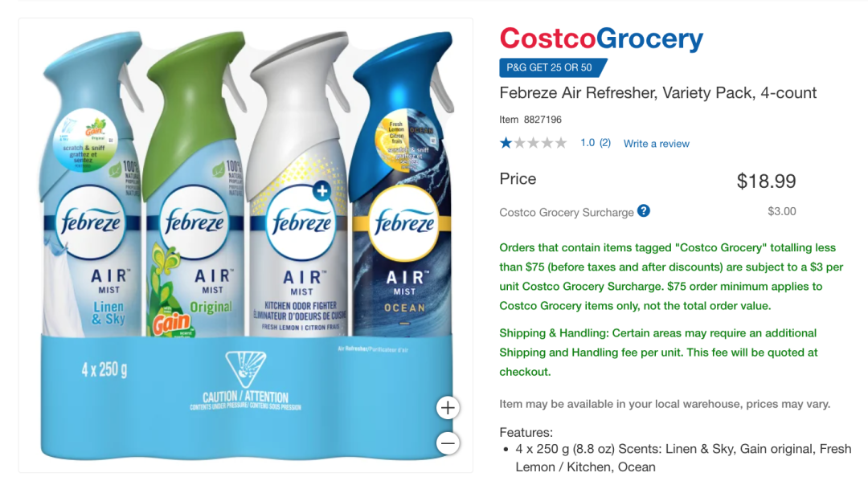Click the Febreze Gain Original bottle
The width and height of the screenshot is (868, 481).
194,188
